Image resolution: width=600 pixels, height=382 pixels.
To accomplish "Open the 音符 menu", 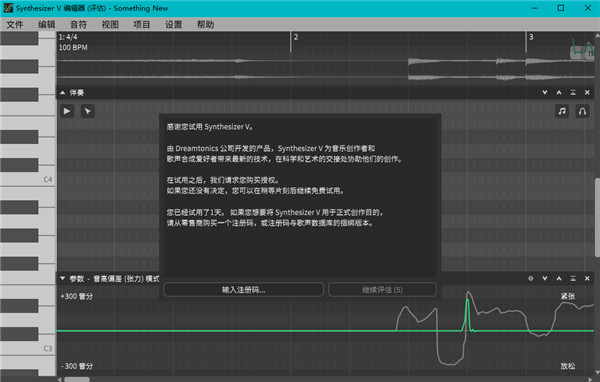I will click(x=78, y=24).
